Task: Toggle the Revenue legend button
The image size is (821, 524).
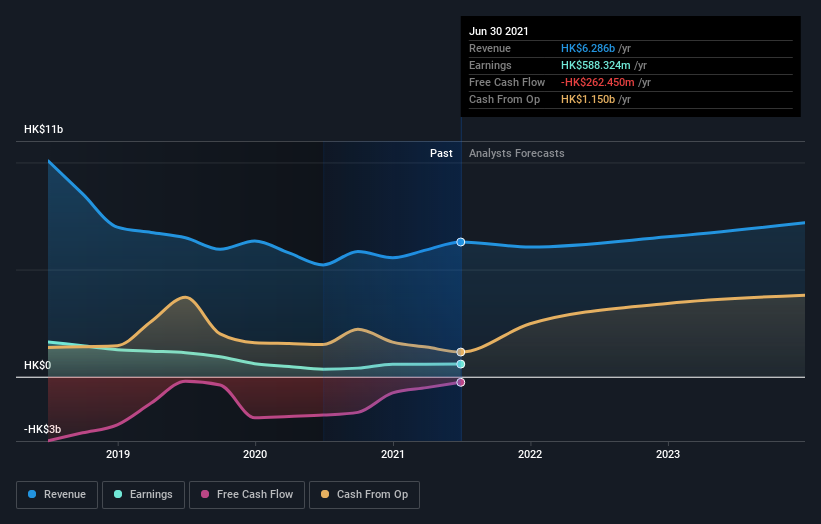Action: click(x=57, y=495)
